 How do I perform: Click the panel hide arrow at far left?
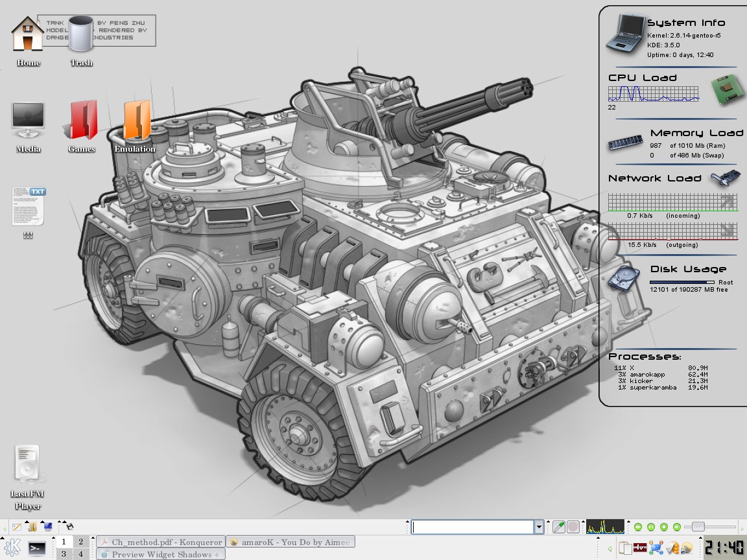[5, 528]
